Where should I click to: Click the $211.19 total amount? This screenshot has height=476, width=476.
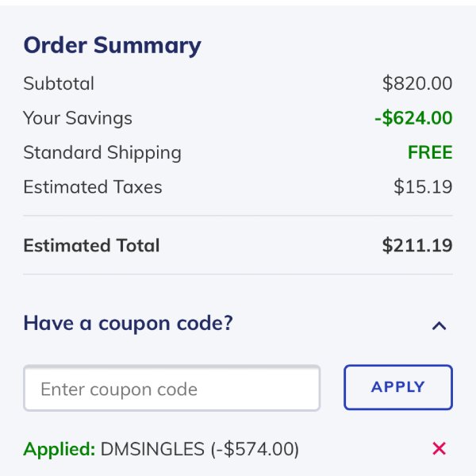[416, 246]
